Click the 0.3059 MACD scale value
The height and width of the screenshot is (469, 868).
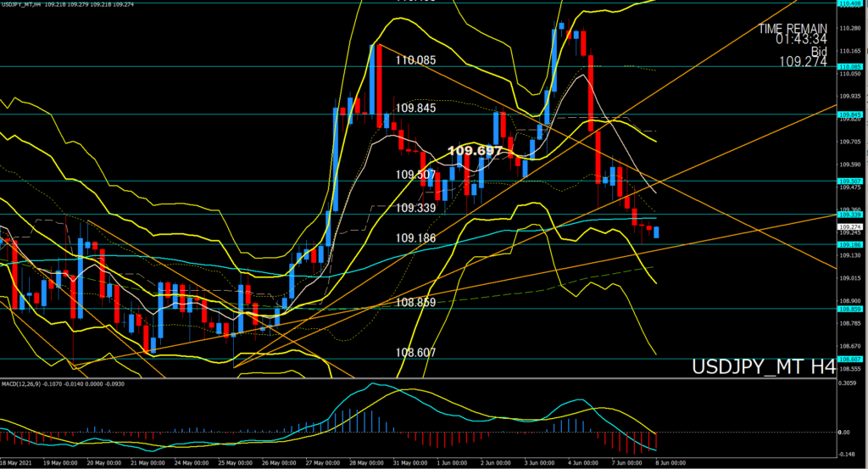point(848,382)
